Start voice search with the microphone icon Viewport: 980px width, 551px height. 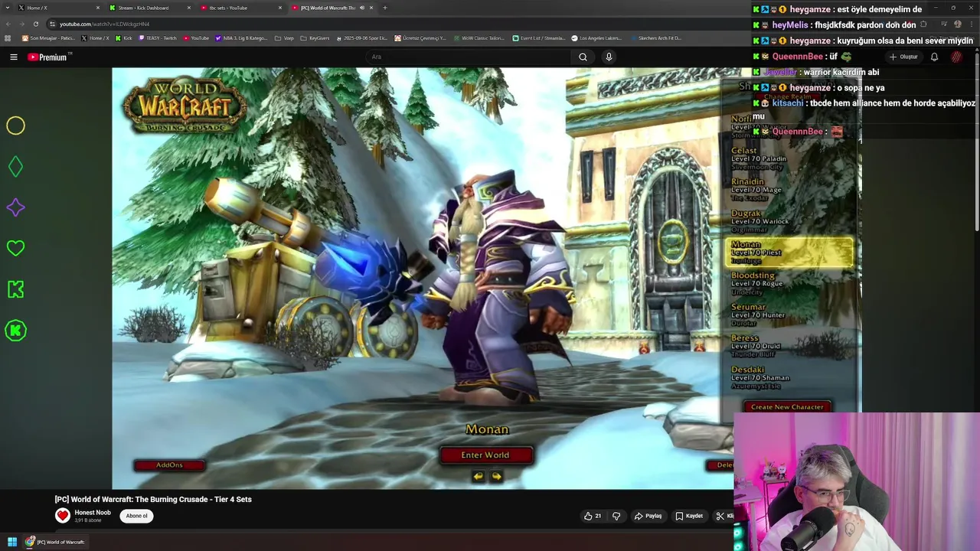609,57
